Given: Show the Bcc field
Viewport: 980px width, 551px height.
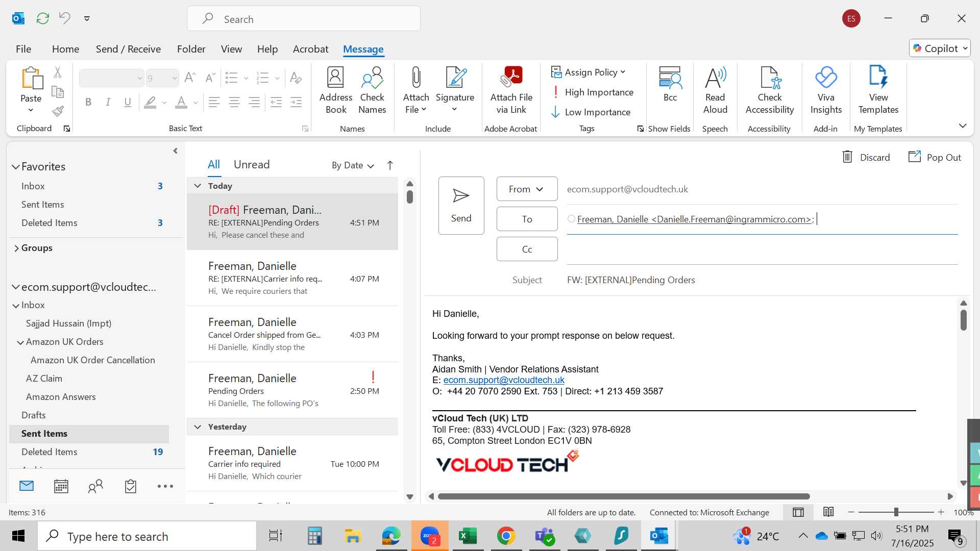Looking at the screenshot, I should coord(670,85).
